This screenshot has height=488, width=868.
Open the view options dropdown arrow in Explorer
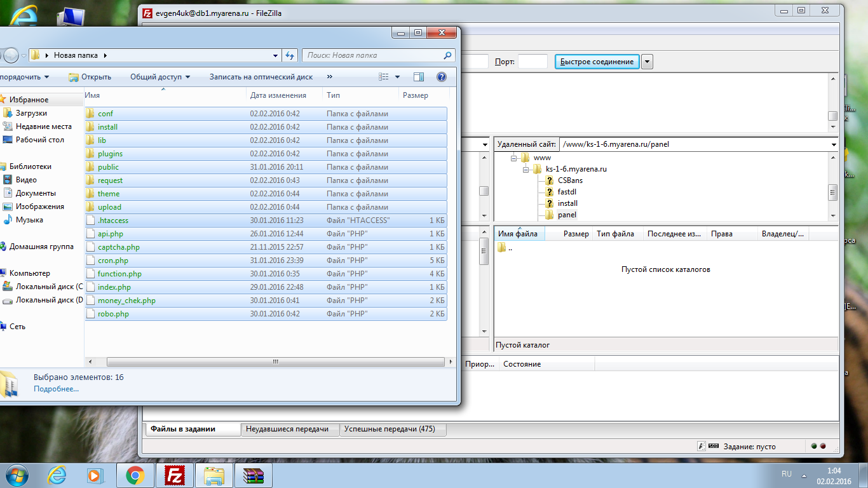click(x=398, y=77)
